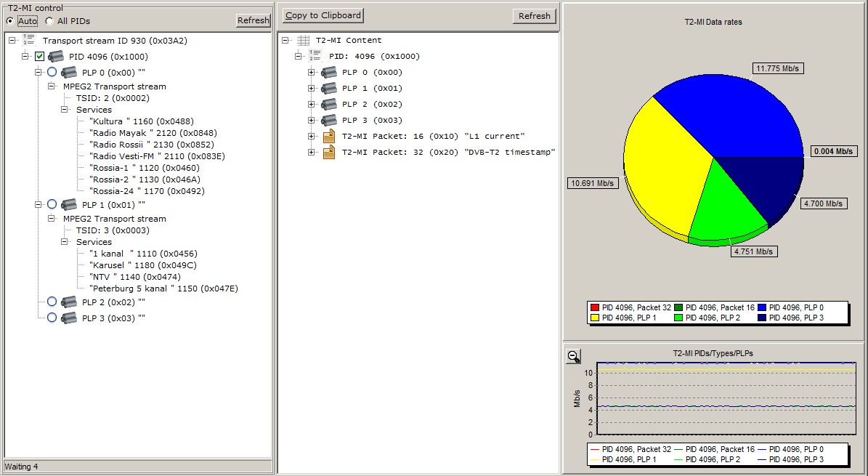Screen dimensions: 868x476
Task: Click the Copy to Clipboard button
Action: pyautogui.click(x=323, y=15)
